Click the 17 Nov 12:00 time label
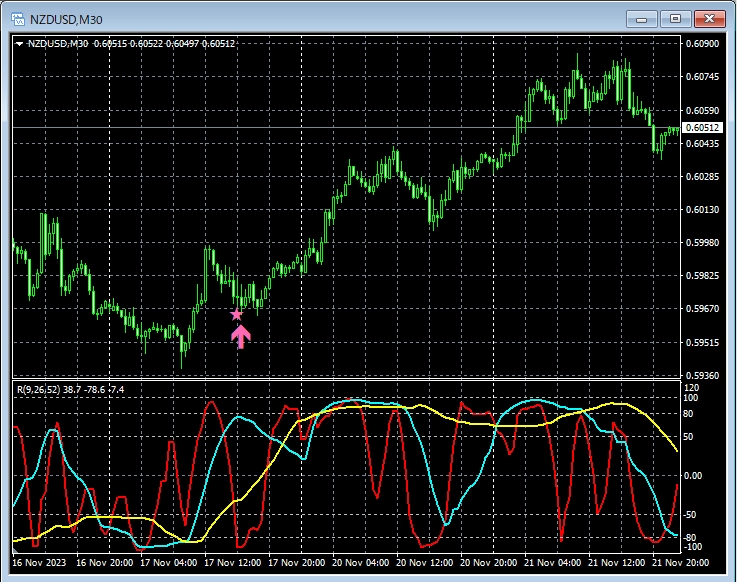The width and height of the screenshot is (738, 582). [x=234, y=562]
